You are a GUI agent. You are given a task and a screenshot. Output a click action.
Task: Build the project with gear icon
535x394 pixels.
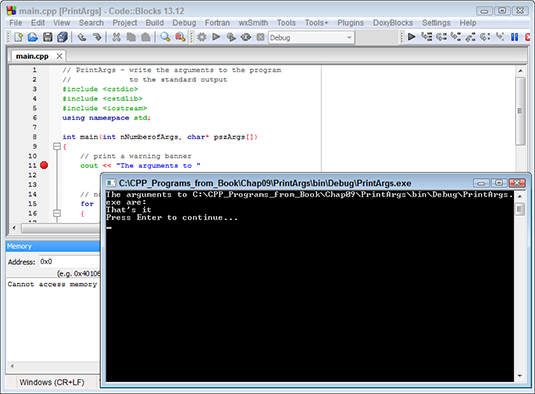coord(202,37)
